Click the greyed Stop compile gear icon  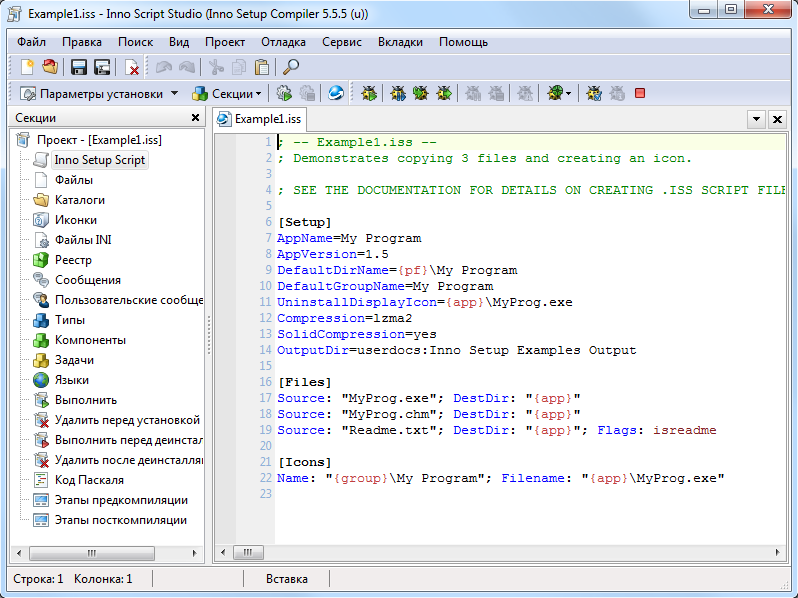(x=307, y=93)
